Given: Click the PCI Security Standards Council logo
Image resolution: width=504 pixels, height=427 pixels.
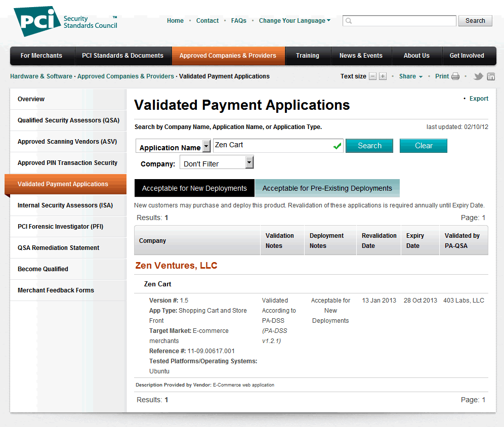Looking at the screenshot, I should [66, 22].
